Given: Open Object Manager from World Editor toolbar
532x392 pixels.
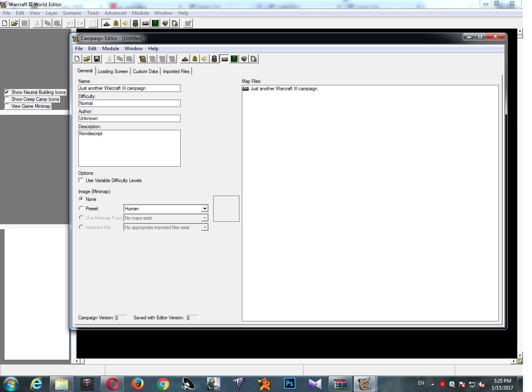Looking at the screenshot, I should 165,23.
